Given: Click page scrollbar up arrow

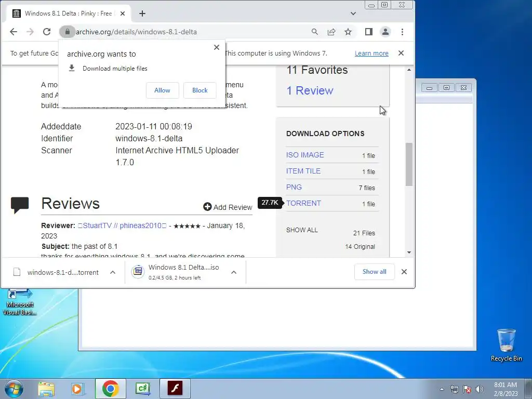Looking at the screenshot, I should [x=409, y=70].
